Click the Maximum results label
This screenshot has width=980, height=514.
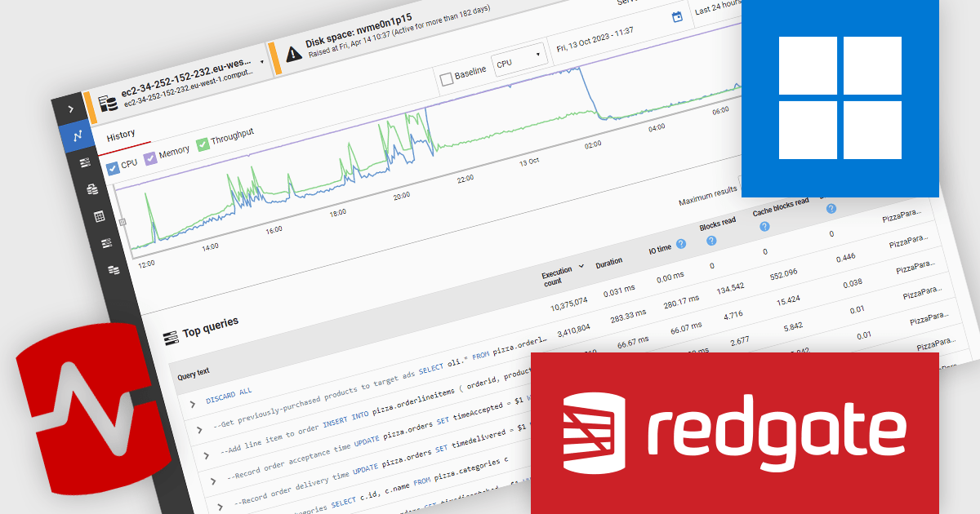pos(707,195)
